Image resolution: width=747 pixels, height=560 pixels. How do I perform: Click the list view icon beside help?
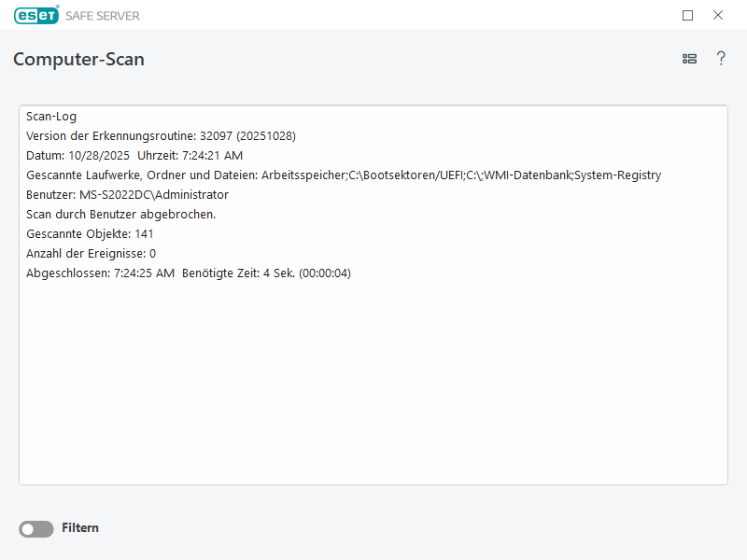(689, 59)
